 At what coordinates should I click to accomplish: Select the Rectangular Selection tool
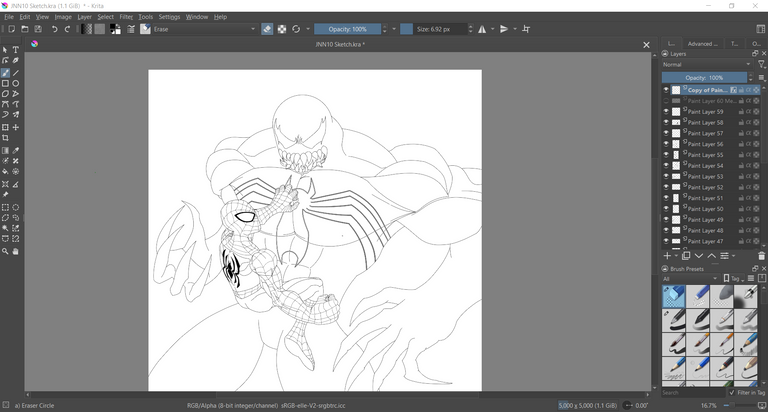(x=5, y=208)
